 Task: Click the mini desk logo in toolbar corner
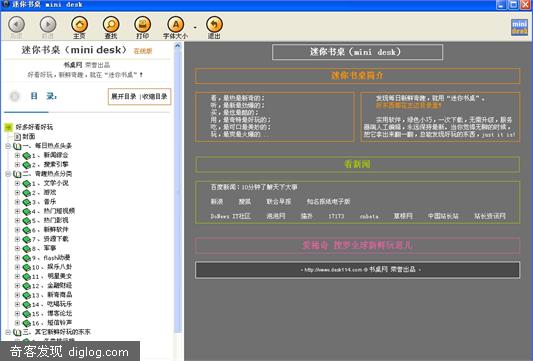pos(519,27)
